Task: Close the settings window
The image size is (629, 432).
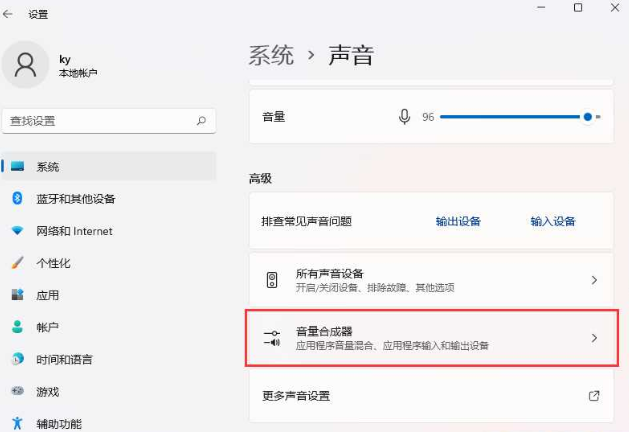Action: (x=615, y=7)
